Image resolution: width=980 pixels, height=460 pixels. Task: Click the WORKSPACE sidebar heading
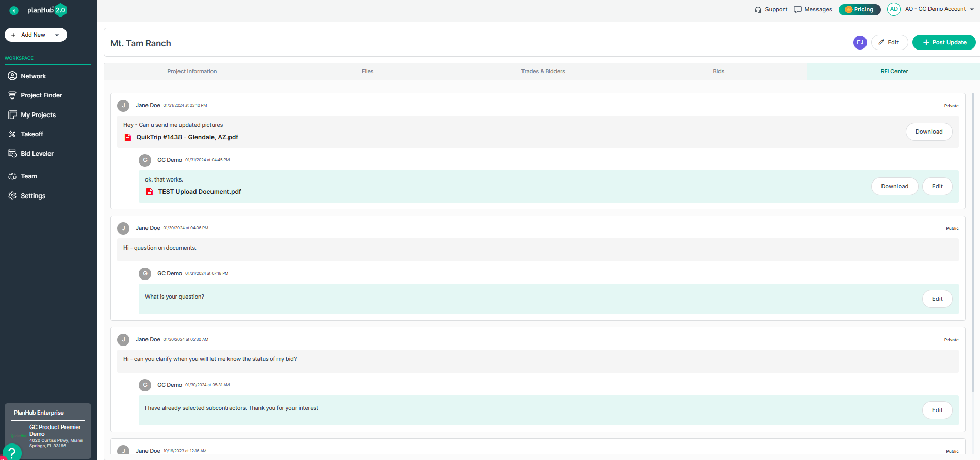tap(19, 58)
